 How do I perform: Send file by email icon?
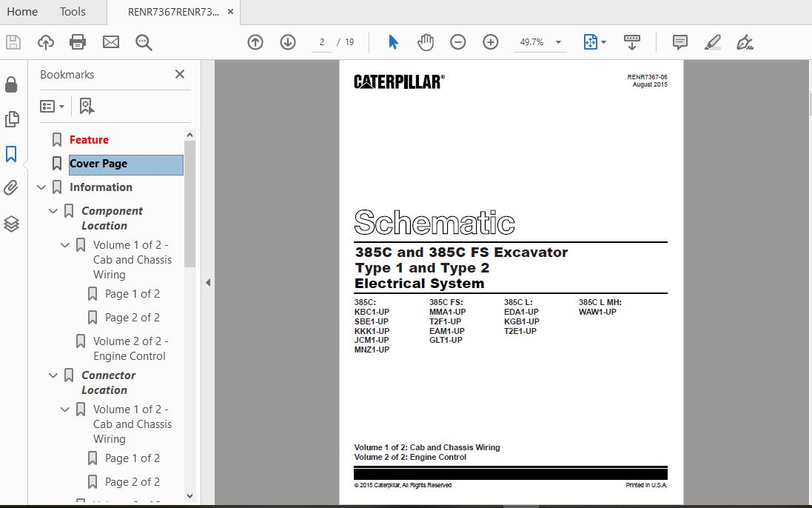[x=111, y=42]
